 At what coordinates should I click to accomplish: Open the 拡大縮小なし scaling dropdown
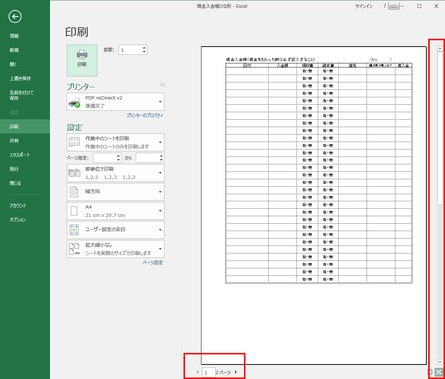pos(115,249)
